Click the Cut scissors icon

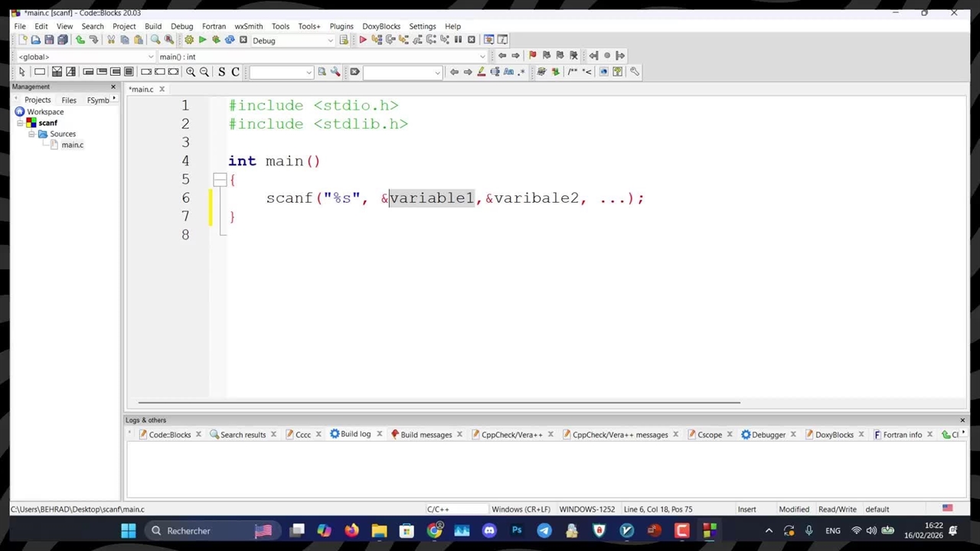click(x=111, y=40)
